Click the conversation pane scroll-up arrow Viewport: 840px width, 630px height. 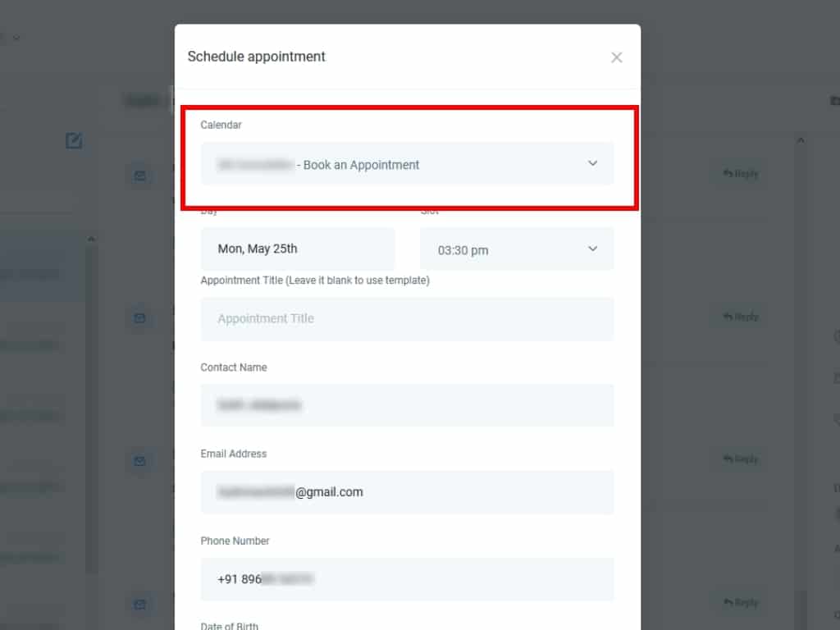pyautogui.click(x=801, y=140)
